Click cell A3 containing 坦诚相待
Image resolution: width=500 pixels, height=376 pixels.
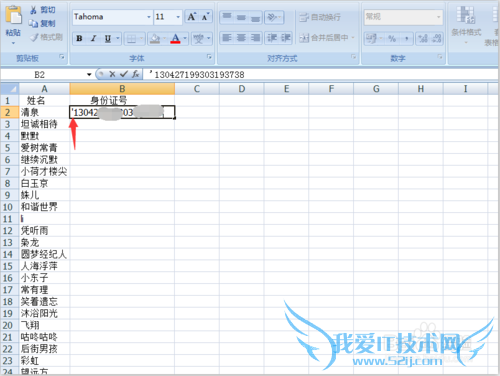pos(44,124)
